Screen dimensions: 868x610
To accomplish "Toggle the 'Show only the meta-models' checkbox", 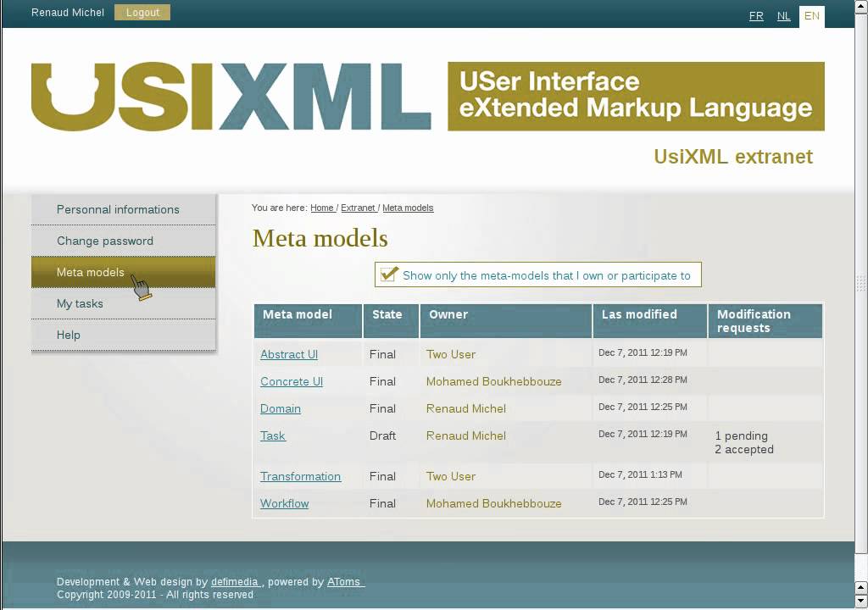I will point(389,274).
